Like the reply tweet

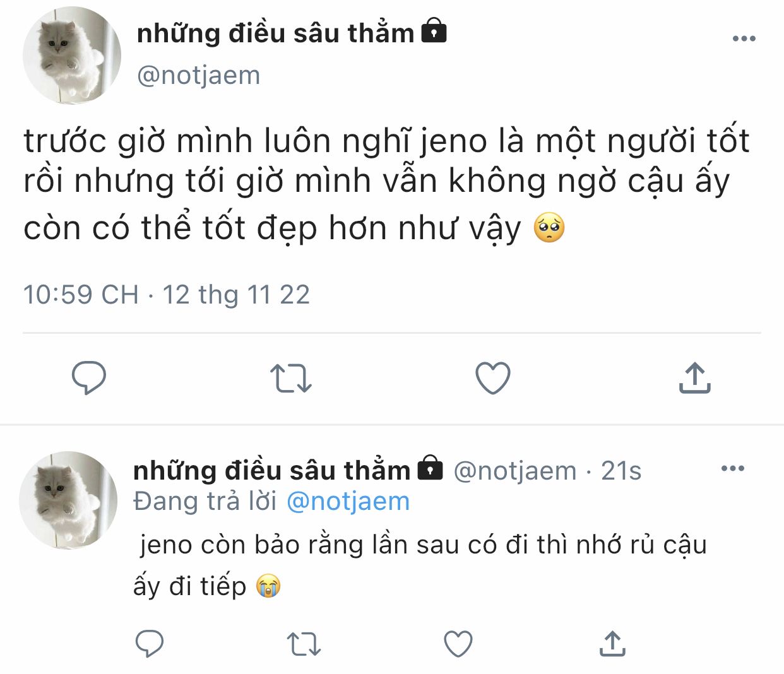tap(458, 644)
